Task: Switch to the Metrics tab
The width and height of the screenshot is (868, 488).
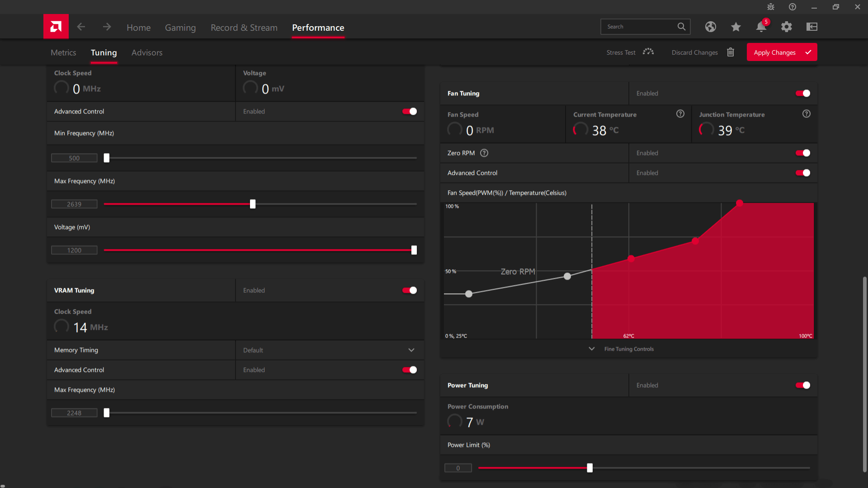Action: (x=64, y=52)
